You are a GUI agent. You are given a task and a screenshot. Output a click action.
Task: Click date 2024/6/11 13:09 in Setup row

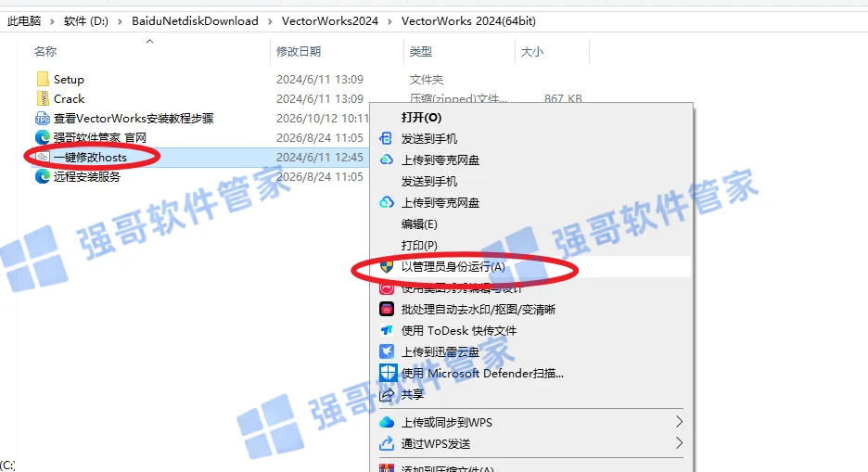pyautogui.click(x=320, y=79)
